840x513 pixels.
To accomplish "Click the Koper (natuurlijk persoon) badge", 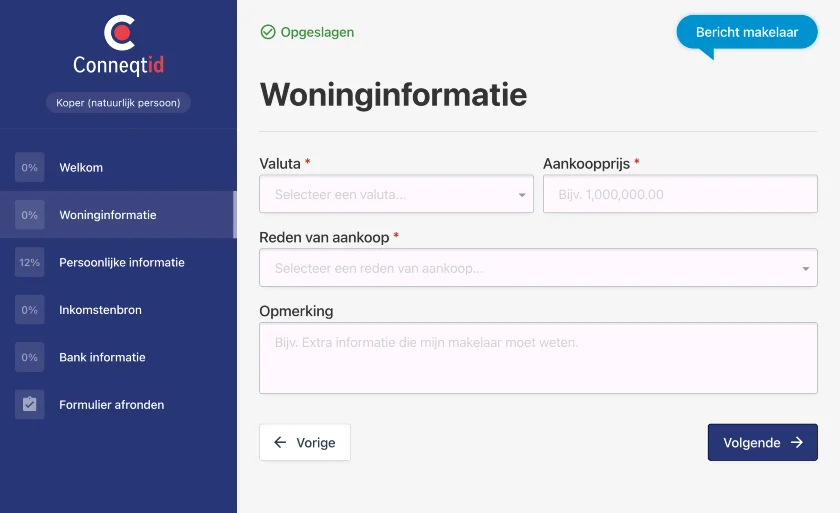I will coord(118,103).
